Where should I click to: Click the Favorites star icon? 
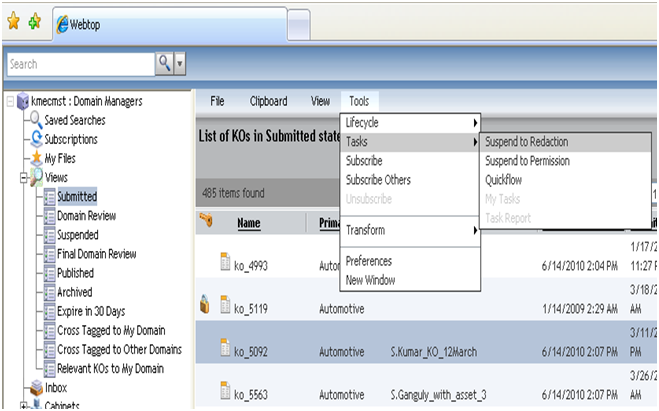coord(13,21)
